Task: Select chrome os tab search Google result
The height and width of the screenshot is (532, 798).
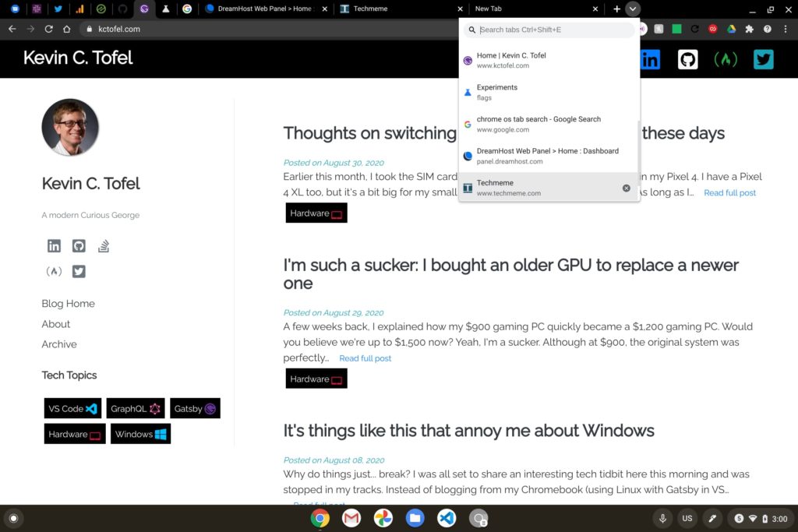Action: [x=549, y=124]
